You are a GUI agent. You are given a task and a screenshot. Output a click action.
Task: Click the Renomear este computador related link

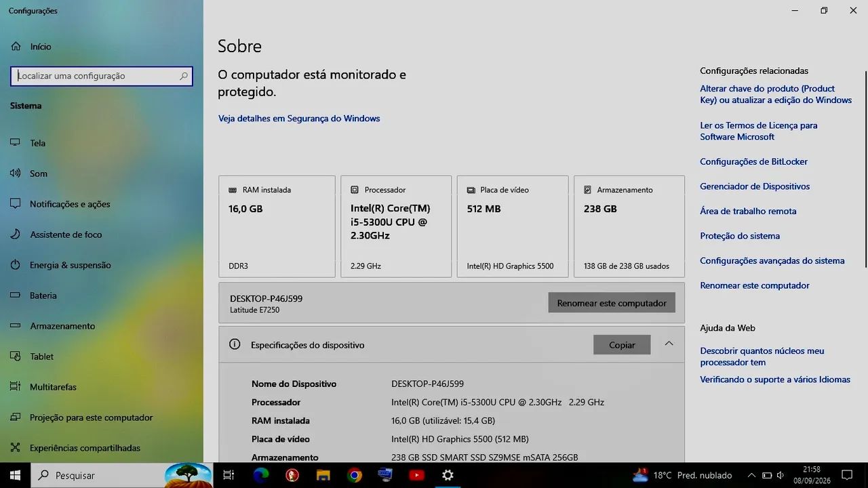point(755,285)
